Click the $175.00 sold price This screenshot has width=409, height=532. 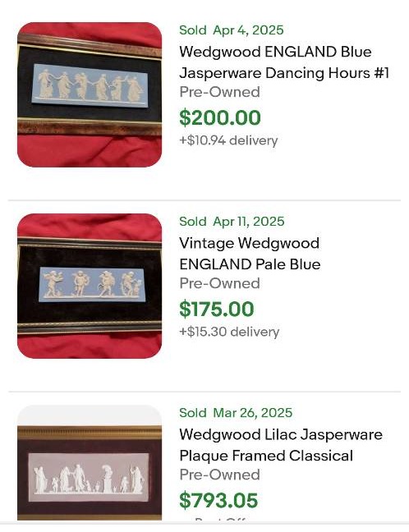coord(217,309)
